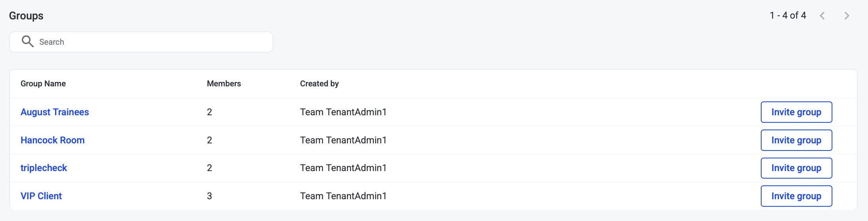Screen dimensions: 868x221
Task: Invite the VIP Client group
Action: tap(796, 196)
